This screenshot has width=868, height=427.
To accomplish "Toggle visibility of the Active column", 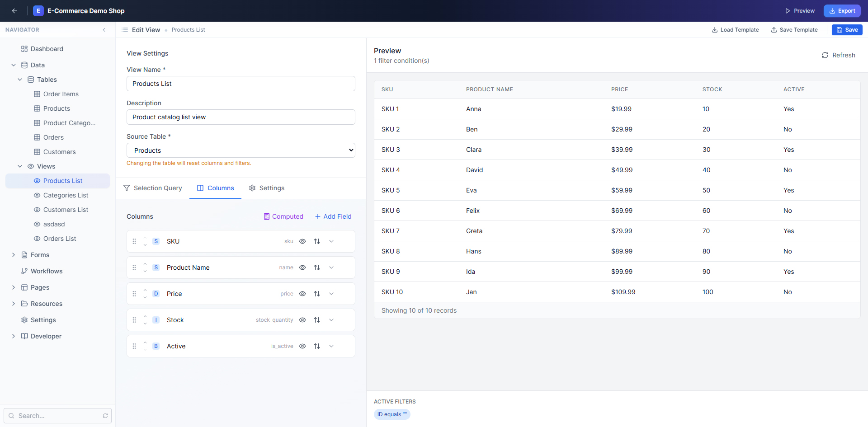I will tap(302, 346).
